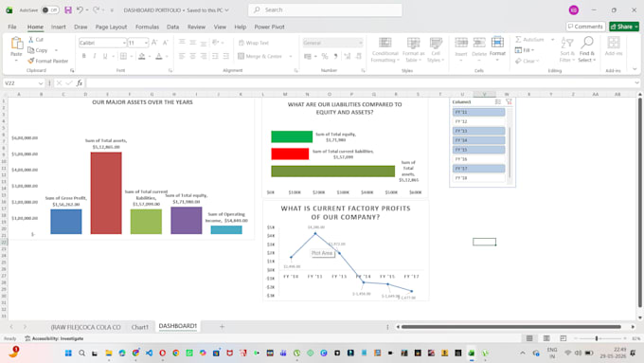Open the File menu
Viewport: 644px width, 363px height.
[12, 27]
